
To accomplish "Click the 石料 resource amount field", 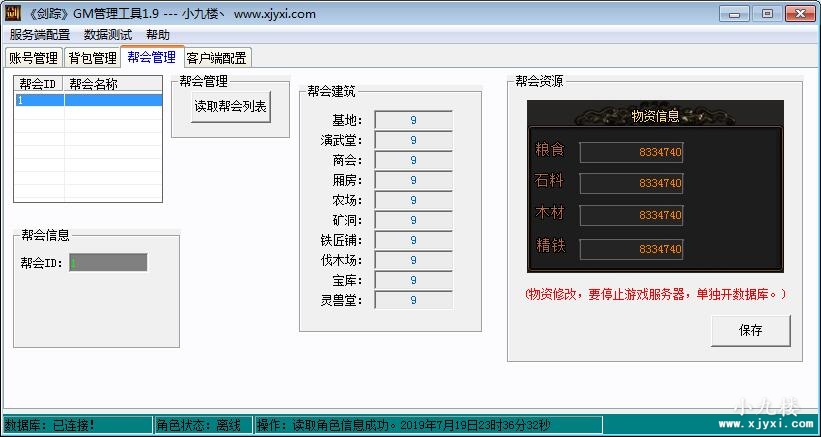I will pyautogui.click(x=631, y=183).
